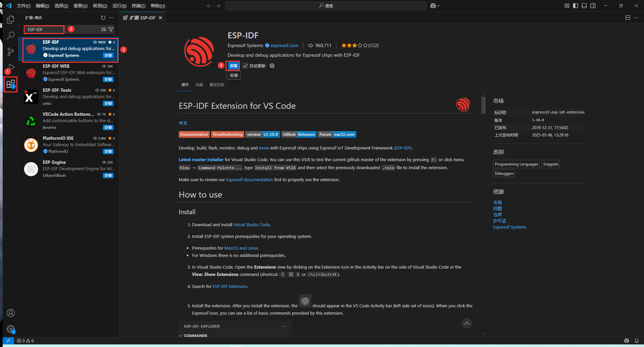Open Source Control view

(x=11, y=52)
